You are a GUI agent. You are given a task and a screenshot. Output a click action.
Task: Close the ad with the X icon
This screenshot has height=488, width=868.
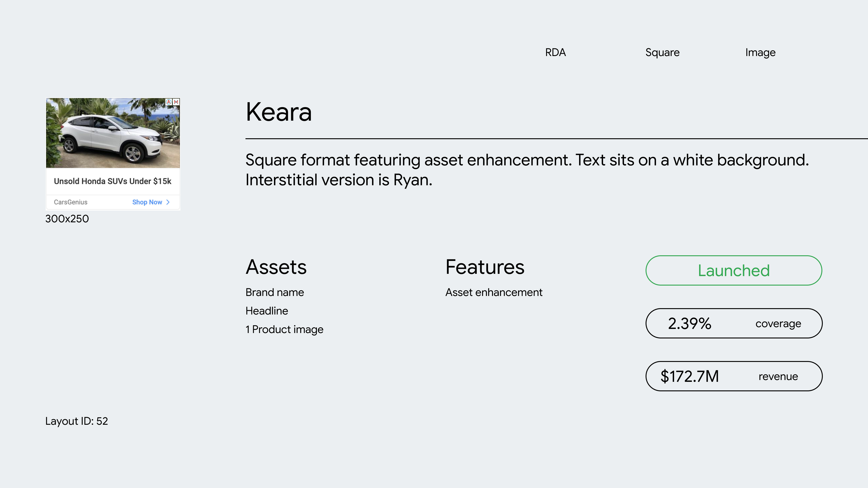[x=176, y=102]
